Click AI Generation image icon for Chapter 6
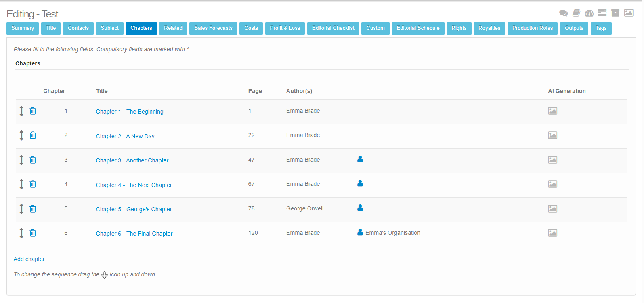The width and height of the screenshot is (644, 303). [552, 233]
